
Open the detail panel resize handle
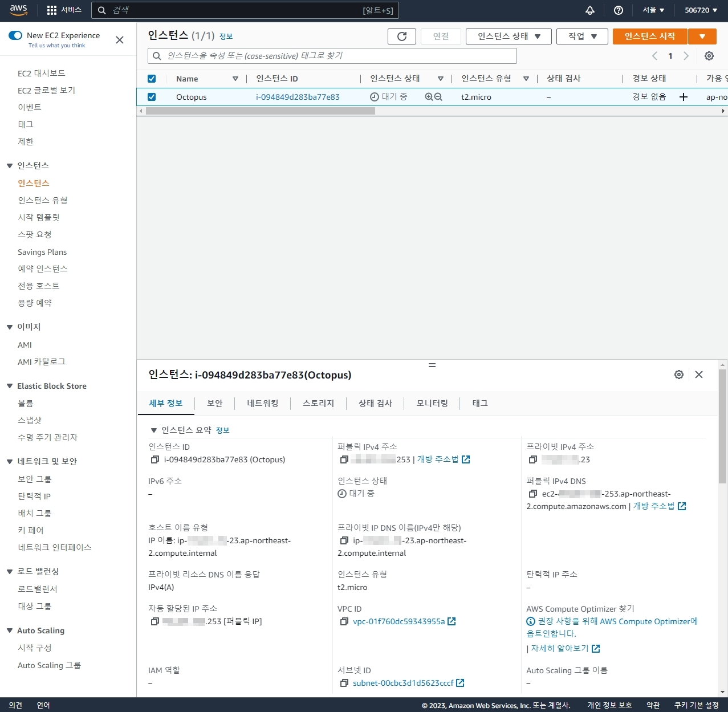(432, 365)
